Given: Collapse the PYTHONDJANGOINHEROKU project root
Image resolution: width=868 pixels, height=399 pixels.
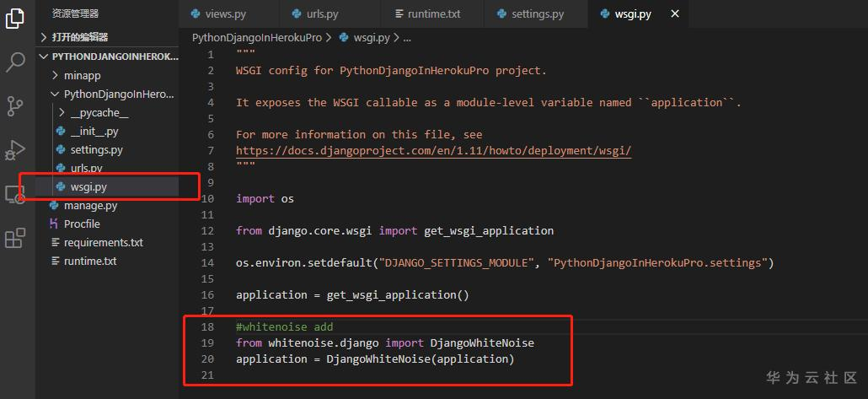Looking at the screenshot, I should coord(45,57).
